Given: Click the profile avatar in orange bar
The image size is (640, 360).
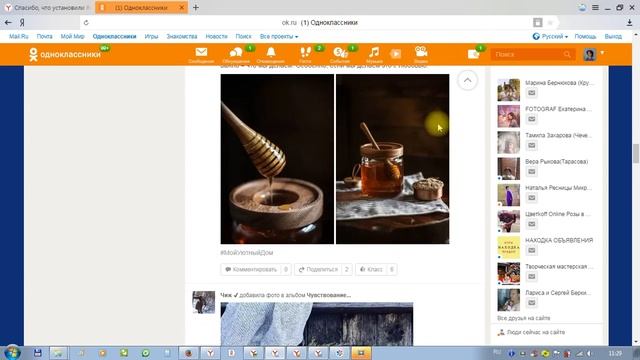Looking at the screenshot, I should click(590, 54).
